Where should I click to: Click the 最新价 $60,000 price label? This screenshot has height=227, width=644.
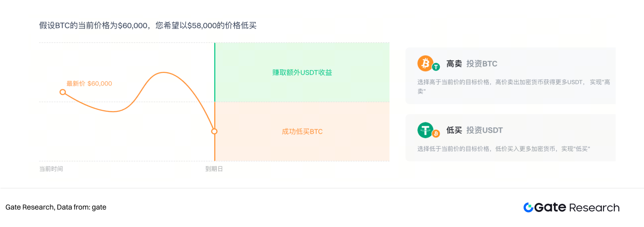(x=89, y=84)
